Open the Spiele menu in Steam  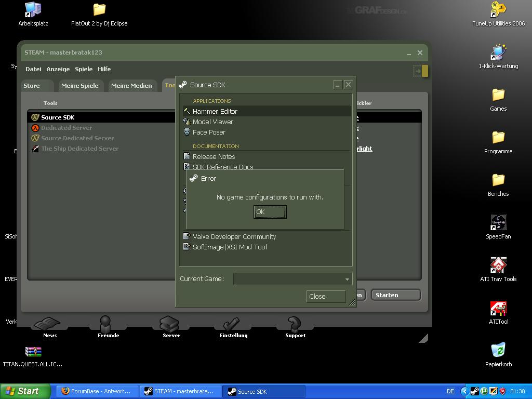[84, 69]
